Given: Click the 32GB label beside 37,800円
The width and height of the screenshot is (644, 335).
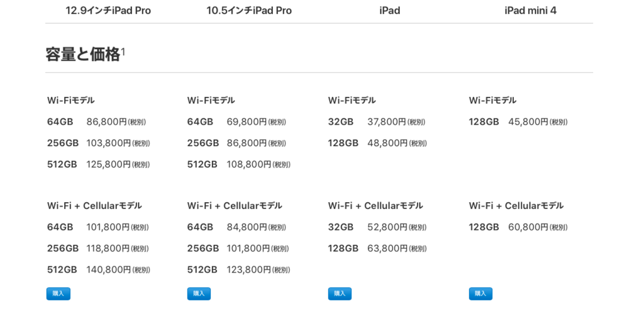Looking at the screenshot, I should 340,122.
